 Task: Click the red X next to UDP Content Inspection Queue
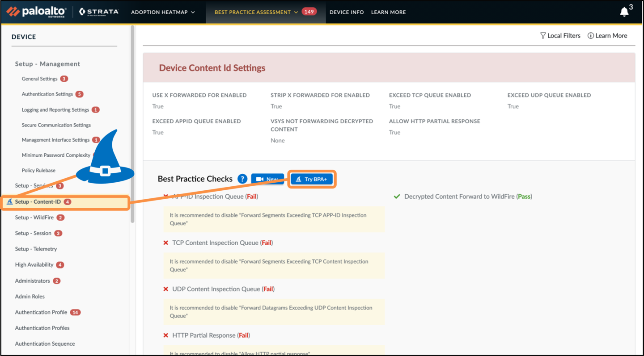pos(166,289)
